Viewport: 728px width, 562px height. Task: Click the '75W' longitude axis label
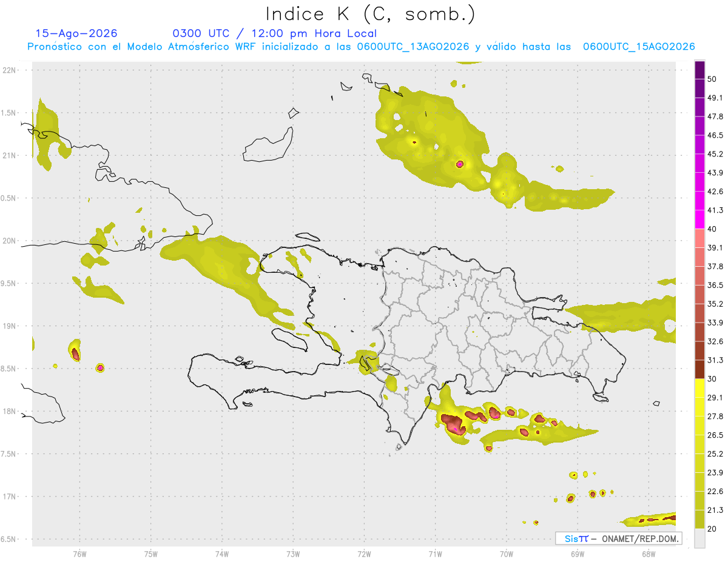[151, 554]
